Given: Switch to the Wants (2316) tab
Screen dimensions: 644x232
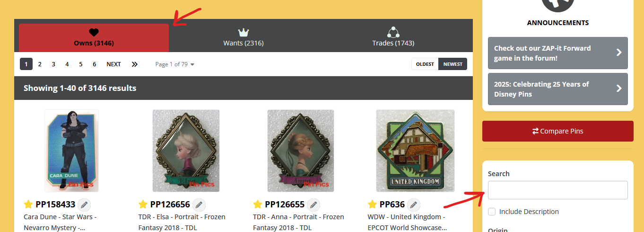Looking at the screenshot, I should (x=244, y=38).
